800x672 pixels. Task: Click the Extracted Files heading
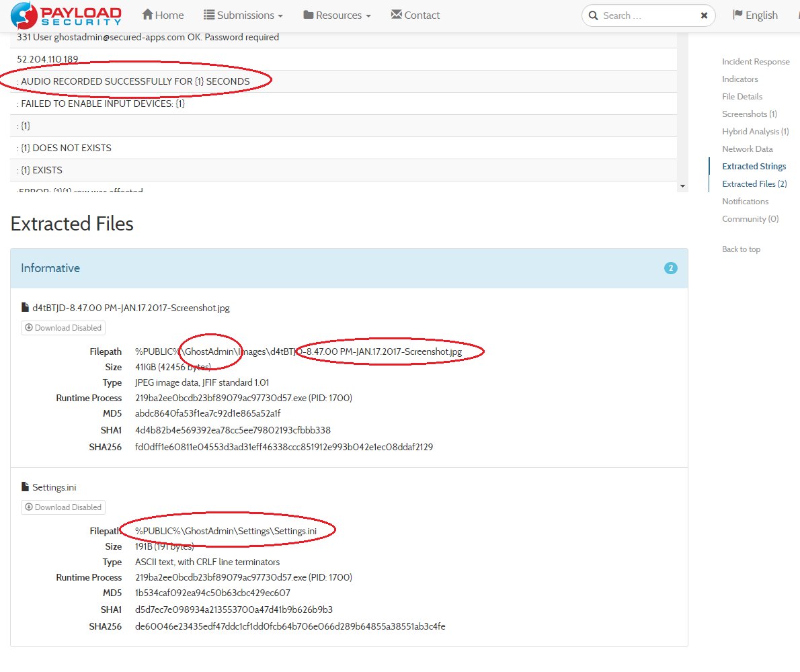72,224
